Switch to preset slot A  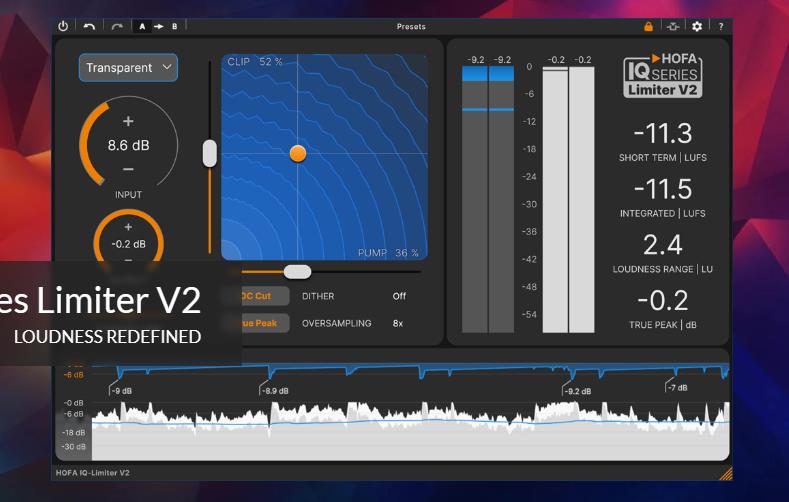coord(142,26)
